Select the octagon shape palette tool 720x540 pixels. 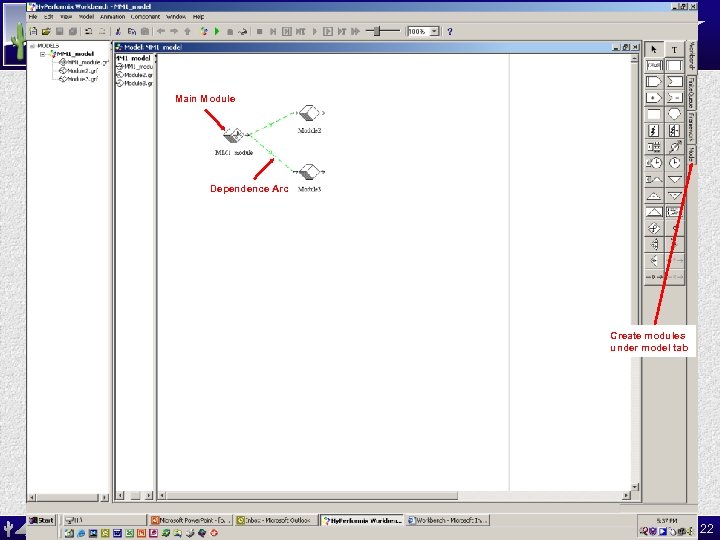(x=674, y=114)
